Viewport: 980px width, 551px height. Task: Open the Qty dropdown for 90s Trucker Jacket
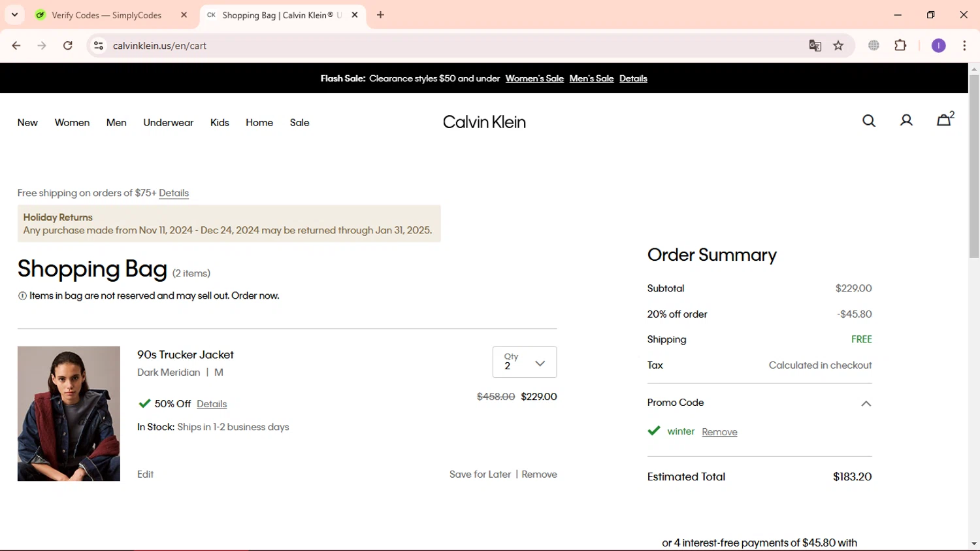(x=525, y=362)
